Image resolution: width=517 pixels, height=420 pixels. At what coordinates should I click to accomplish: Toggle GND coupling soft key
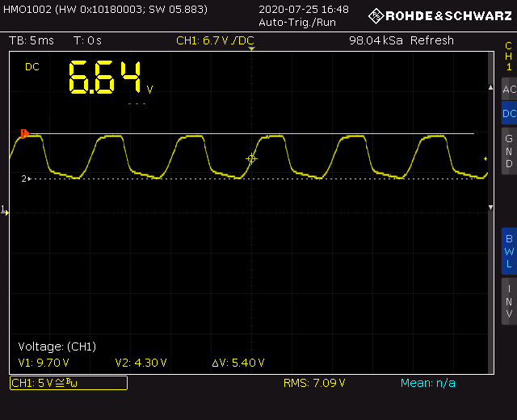pyautogui.click(x=509, y=151)
